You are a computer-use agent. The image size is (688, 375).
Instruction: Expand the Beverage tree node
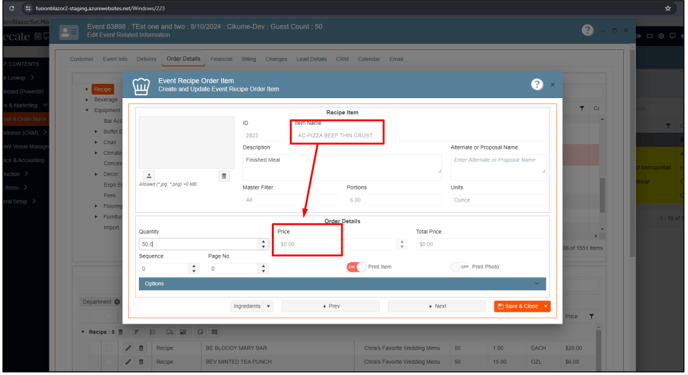pyautogui.click(x=87, y=100)
